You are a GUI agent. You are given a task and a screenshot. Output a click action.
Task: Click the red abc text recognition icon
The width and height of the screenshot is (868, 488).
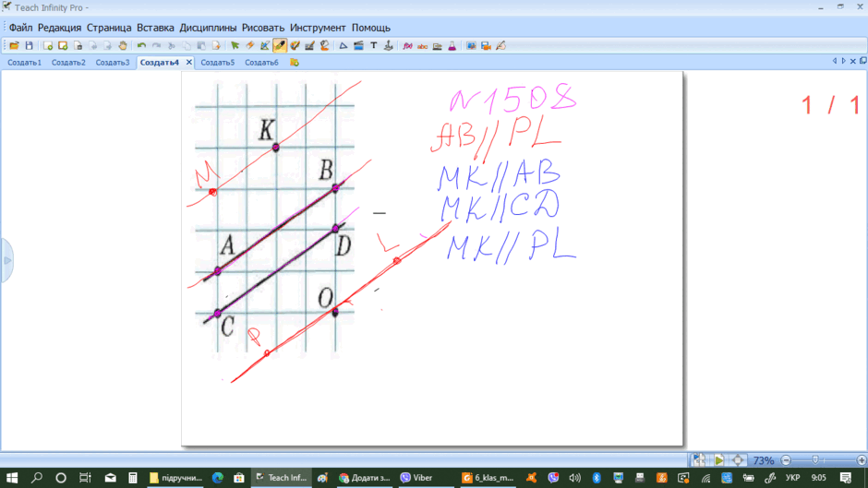pyautogui.click(x=422, y=46)
